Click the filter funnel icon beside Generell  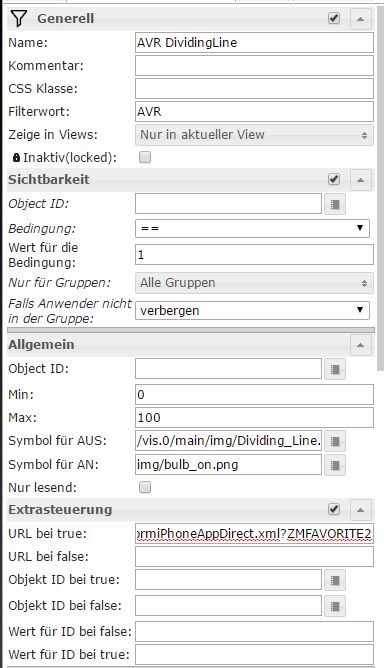coord(19,18)
